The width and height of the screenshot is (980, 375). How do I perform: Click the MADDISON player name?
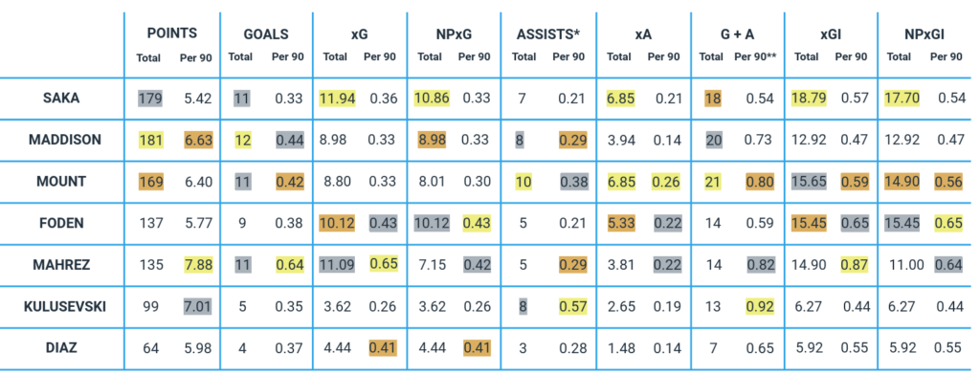[x=64, y=140]
